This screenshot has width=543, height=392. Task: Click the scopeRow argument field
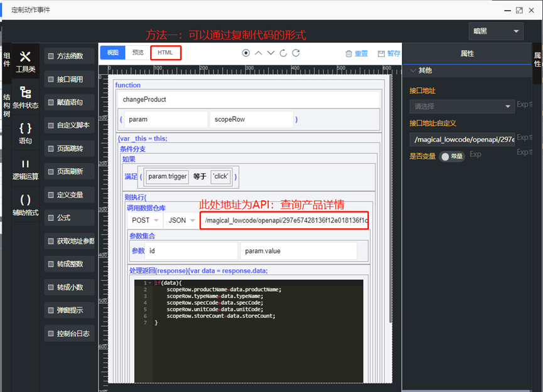(x=252, y=119)
